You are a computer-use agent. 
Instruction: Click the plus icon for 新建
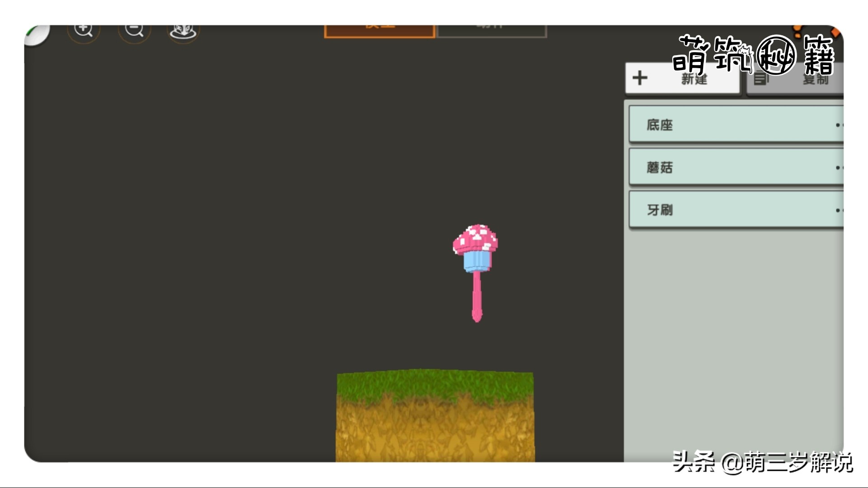click(x=640, y=78)
